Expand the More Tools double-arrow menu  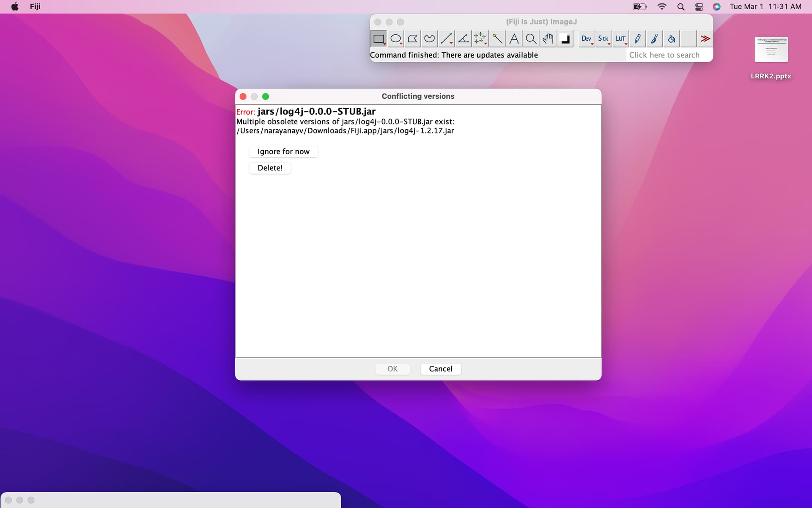(x=705, y=39)
